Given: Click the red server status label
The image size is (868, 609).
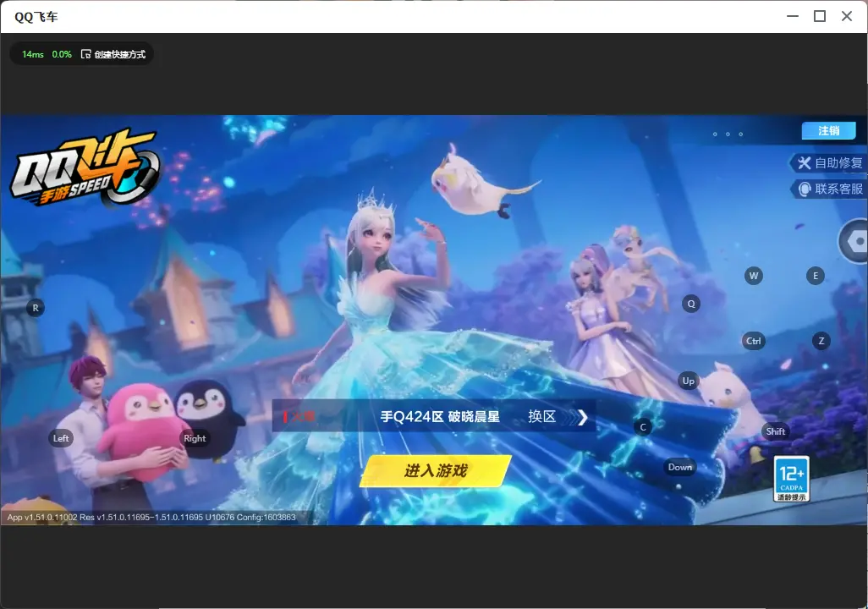Looking at the screenshot, I should 299,416.
